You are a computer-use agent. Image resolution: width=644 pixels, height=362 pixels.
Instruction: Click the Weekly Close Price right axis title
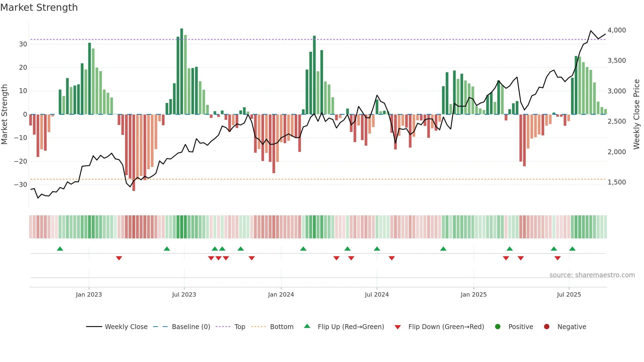(x=636, y=114)
